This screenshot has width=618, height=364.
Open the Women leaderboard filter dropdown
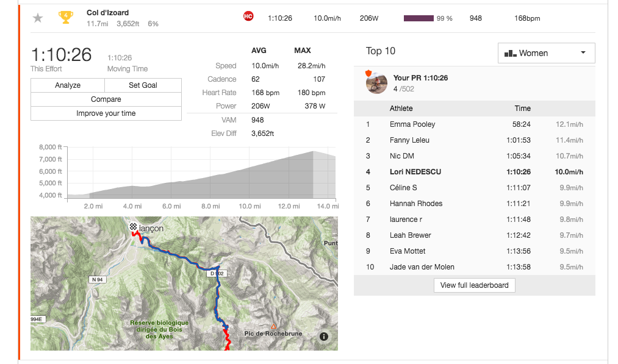coord(546,53)
